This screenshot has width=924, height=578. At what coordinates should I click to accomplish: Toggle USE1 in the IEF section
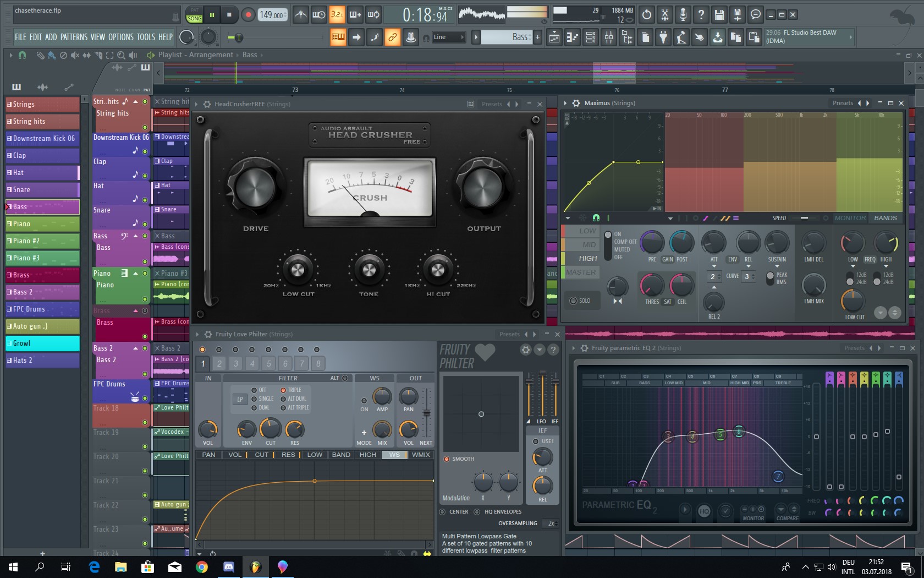542,441
